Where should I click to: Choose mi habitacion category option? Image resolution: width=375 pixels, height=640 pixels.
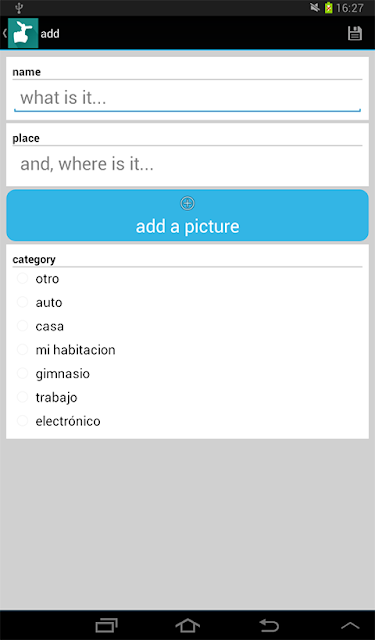click(22, 349)
